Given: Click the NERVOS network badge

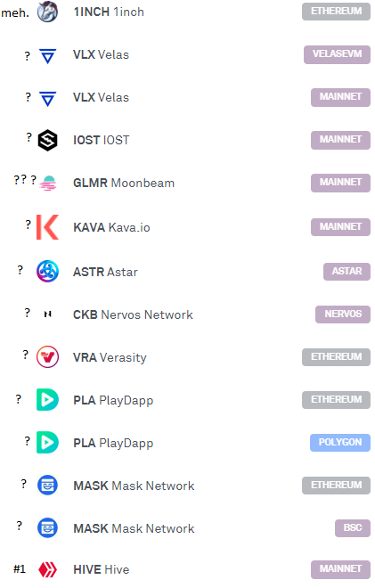Looking at the screenshot, I should [x=343, y=314].
